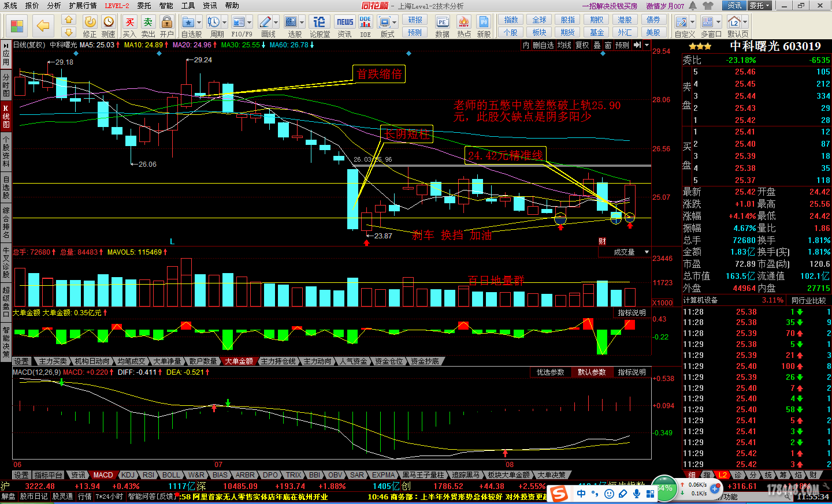
Task: Toggle the Sogou 中 Chinese input mode
Action: click(x=581, y=494)
